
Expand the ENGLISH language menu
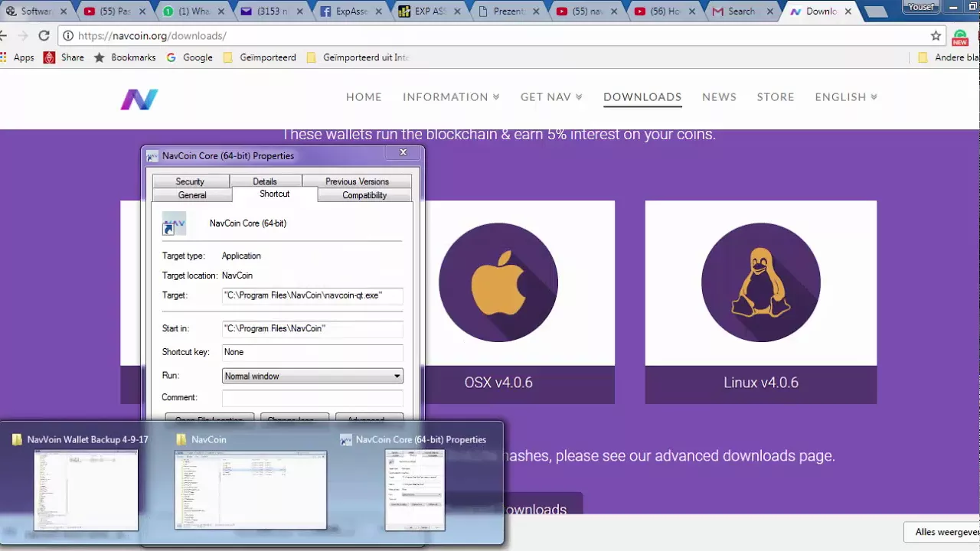click(x=846, y=97)
